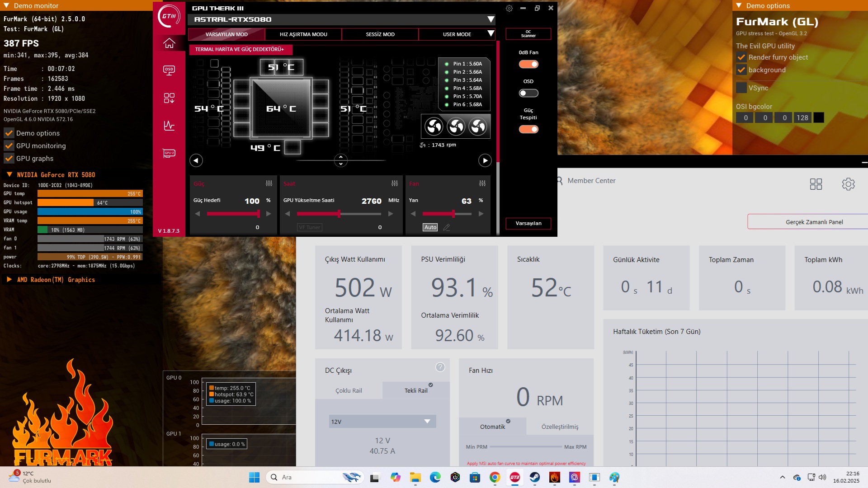This screenshot has width=868, height=488.
Task: Open MSI app settings gear icon
Action: 848,184
